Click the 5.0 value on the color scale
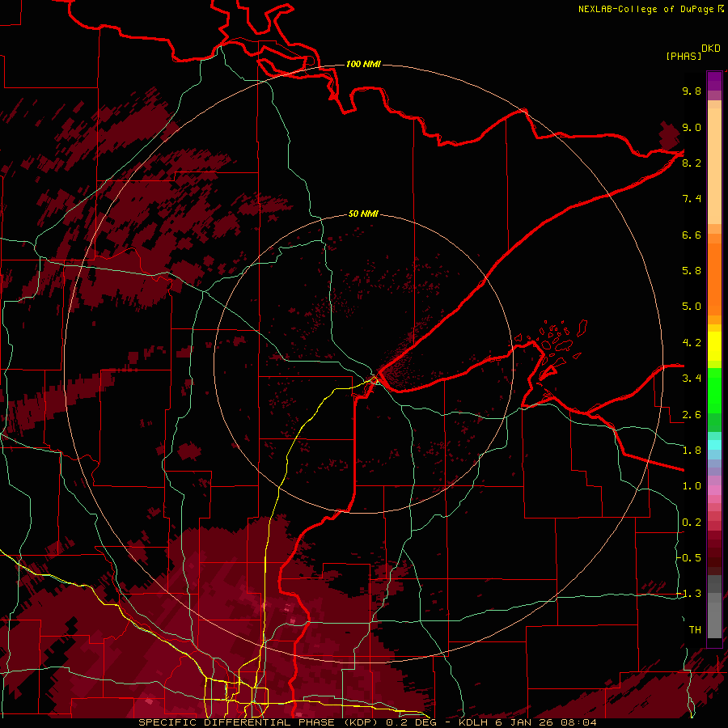Viewport: 728px width, 728px height. click(x=692, y=307)
